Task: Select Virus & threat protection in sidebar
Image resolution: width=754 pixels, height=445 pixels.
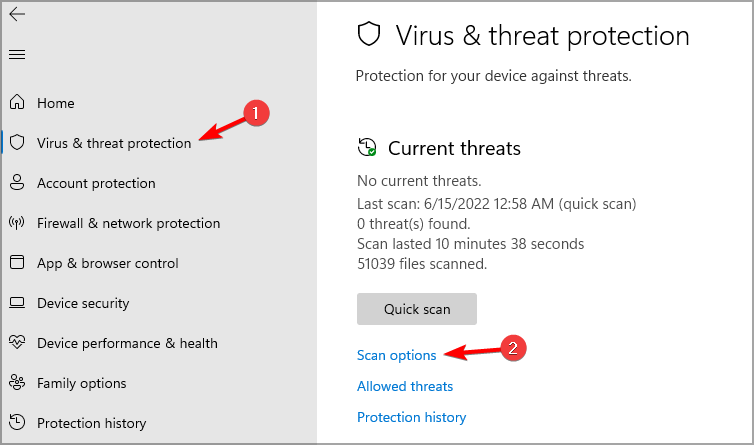Action: coord(113,143)
